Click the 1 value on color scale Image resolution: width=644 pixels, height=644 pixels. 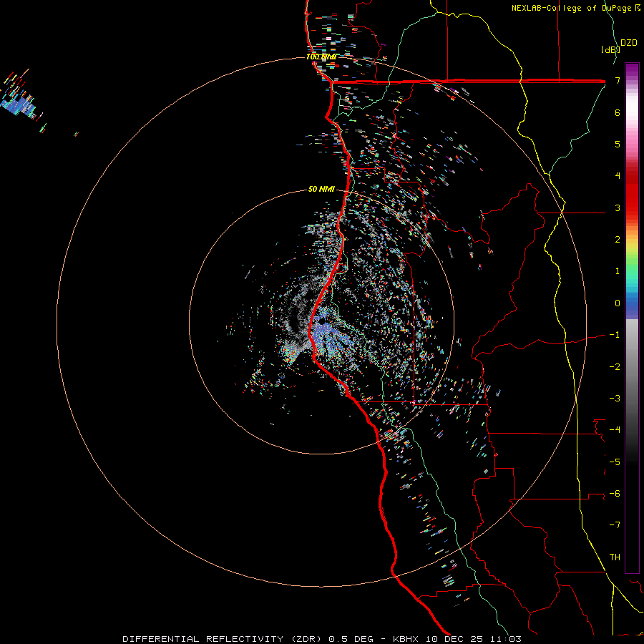(x=618, y=271)
